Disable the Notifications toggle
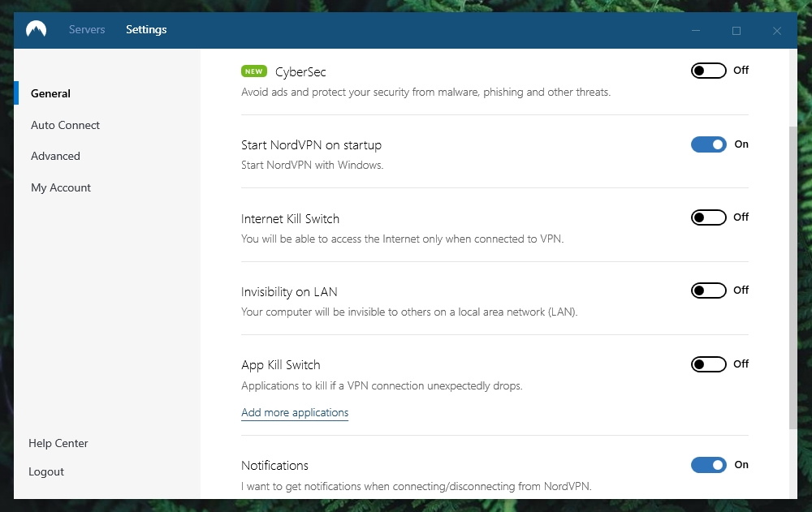 point(708,465)
